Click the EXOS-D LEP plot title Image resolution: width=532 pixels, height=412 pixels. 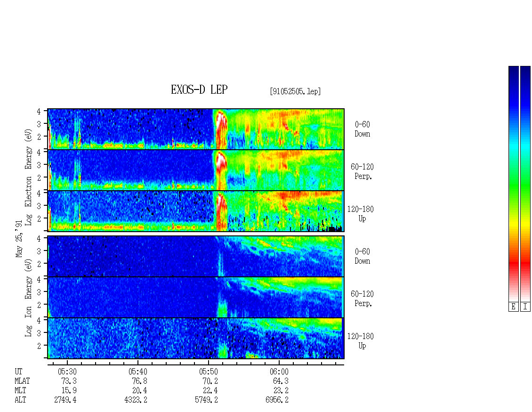click(x=199, y=89)
